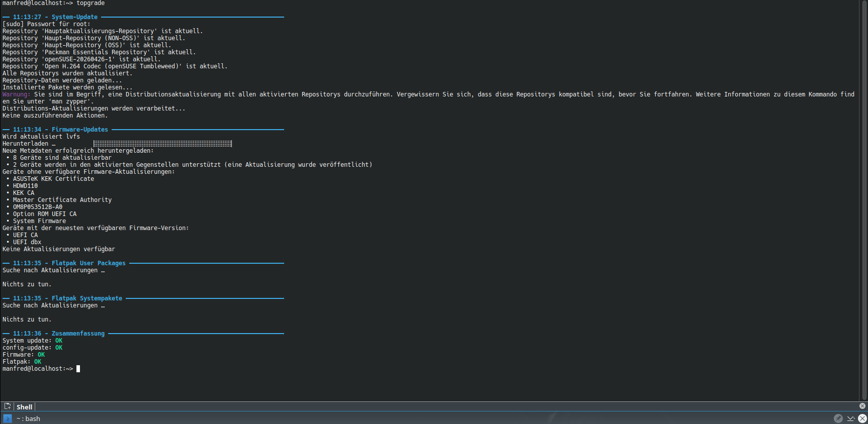Screen dimensions: 868x424
Task: Click the 'OM8P0S3512B-A0' device entry
Action: pyautogui.click(x=38, y=207)
